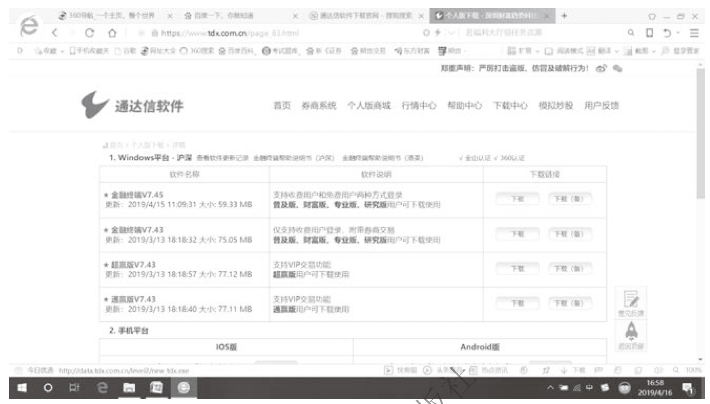Reload the page with the refresh icon
The height and width of the screenshot is (404, 710).
90,33
